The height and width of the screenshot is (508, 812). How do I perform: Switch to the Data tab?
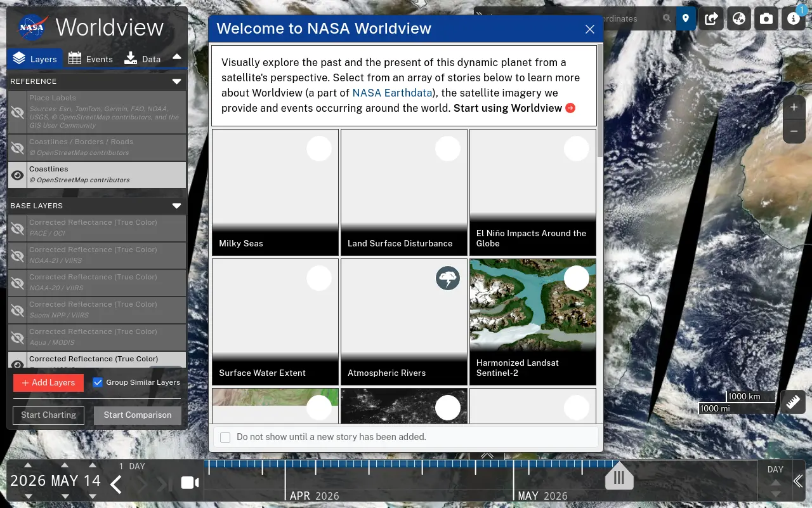[x=143, y=58]
